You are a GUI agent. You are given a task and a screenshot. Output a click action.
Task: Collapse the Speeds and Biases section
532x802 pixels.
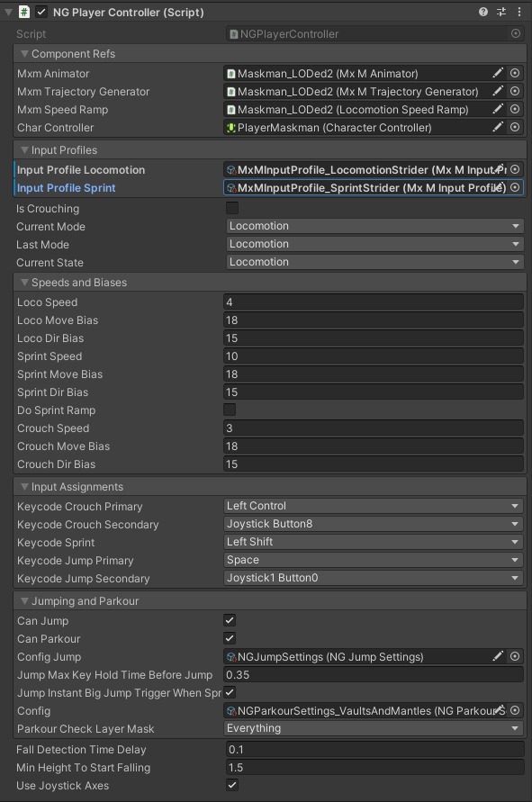[25, 282]
